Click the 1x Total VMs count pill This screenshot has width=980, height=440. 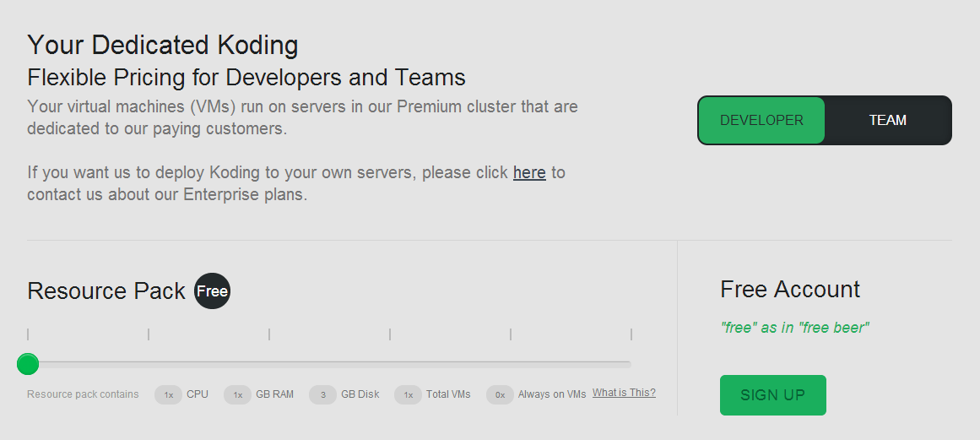[x=408, y=394]
